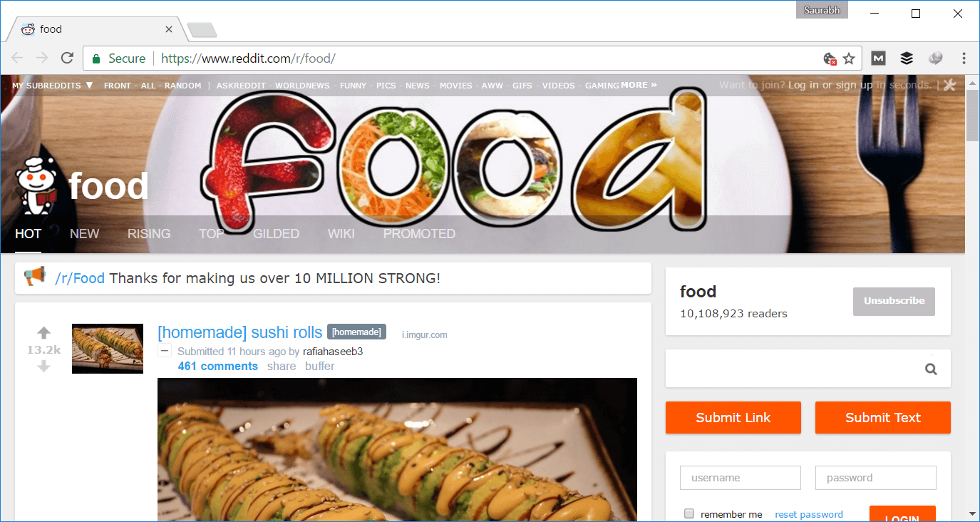Click the search magnifier icon in sidebar
The width and height of the screenshot is (980, 522).
tap(931, 369)
